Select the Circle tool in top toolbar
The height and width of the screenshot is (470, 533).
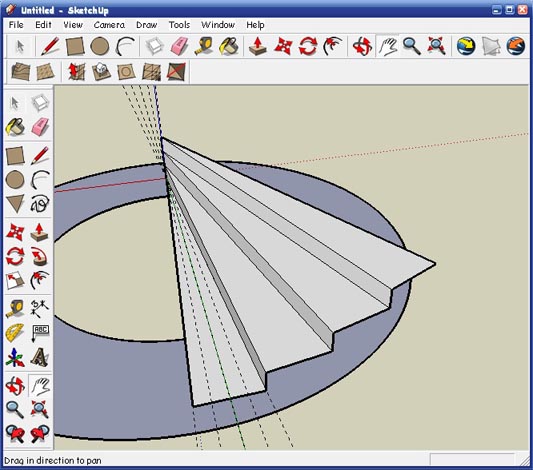pos(100,46)
